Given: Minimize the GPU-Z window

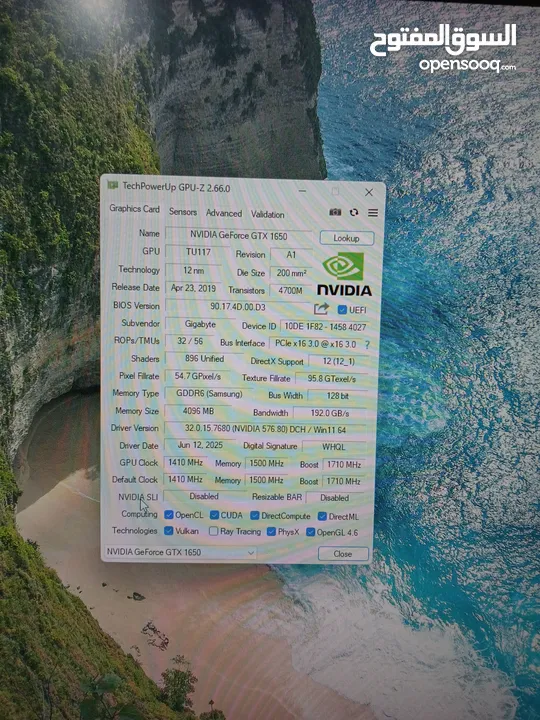Looking at the screenshot, I should click(302, 191).
